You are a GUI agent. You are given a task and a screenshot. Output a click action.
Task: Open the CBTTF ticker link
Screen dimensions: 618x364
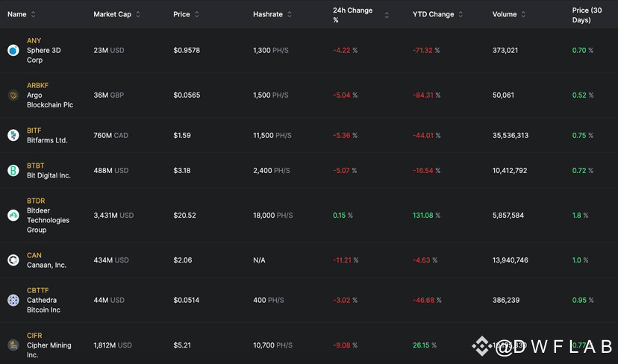pos(38,290)
